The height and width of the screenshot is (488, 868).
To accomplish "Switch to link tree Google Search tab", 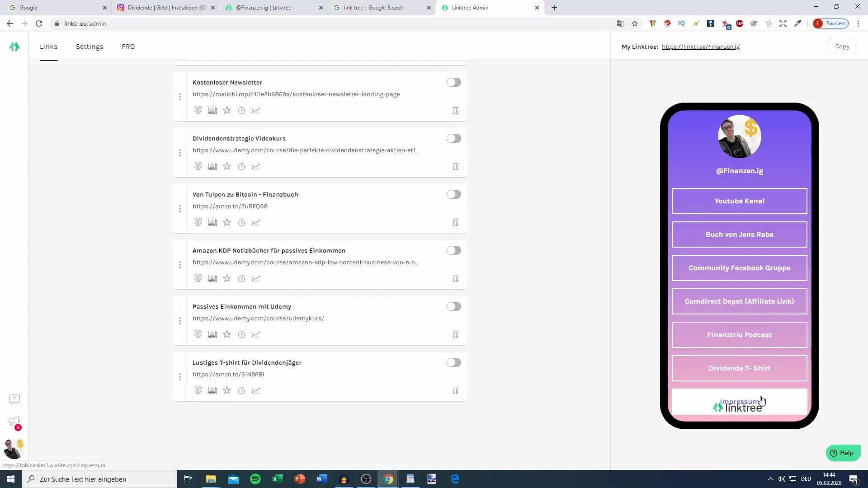I will [x=381, y=8].
